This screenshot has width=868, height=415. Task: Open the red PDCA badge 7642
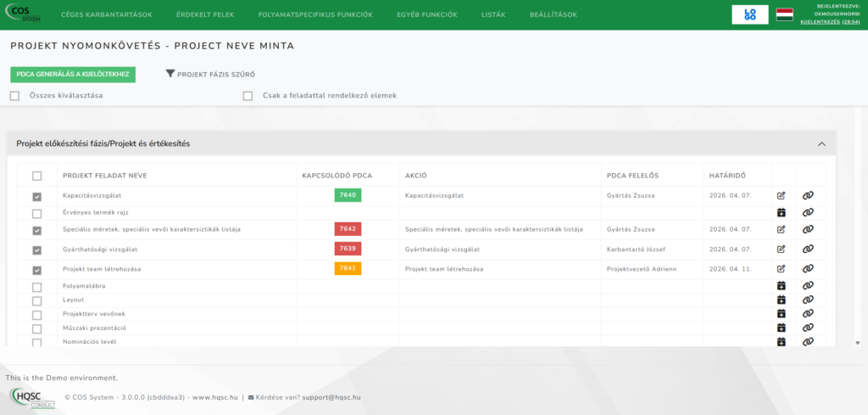click(x=348, y=229)
